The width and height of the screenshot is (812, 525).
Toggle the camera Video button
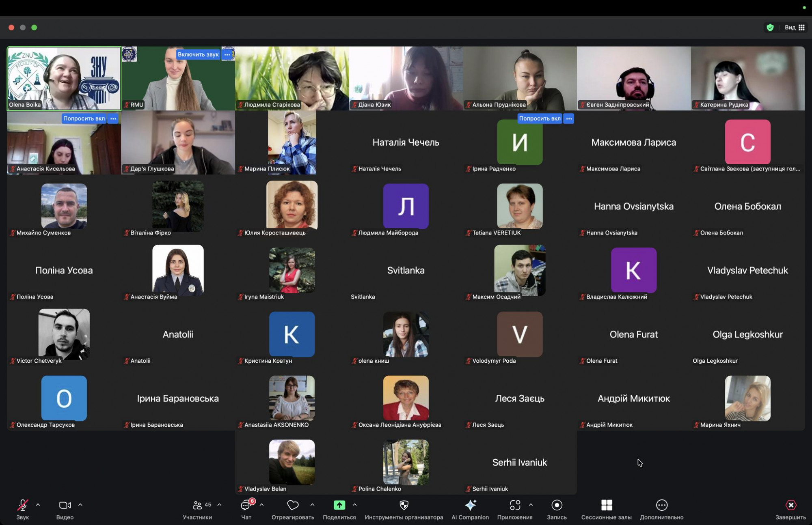point(65,505)
